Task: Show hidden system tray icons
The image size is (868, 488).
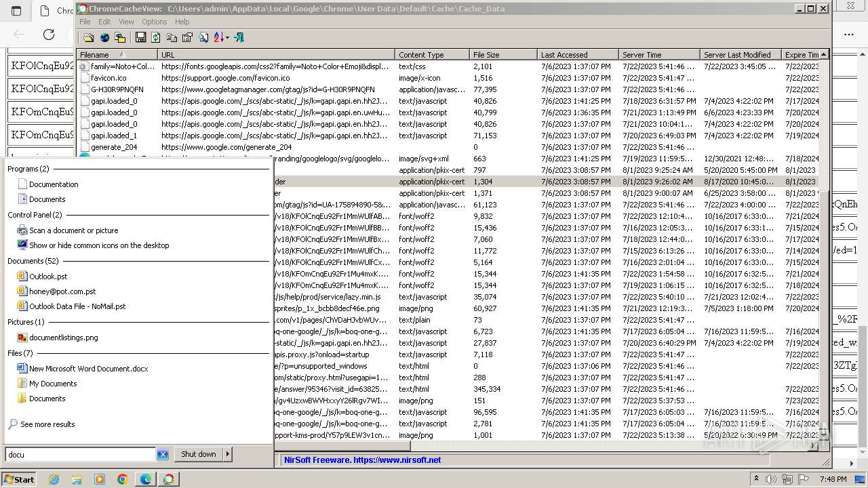Action: (x=756, y=479)
